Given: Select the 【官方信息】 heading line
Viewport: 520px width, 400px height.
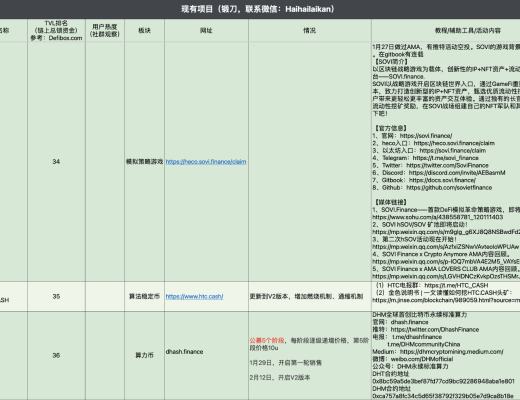Looking at the screenshot, I should 390,128.
